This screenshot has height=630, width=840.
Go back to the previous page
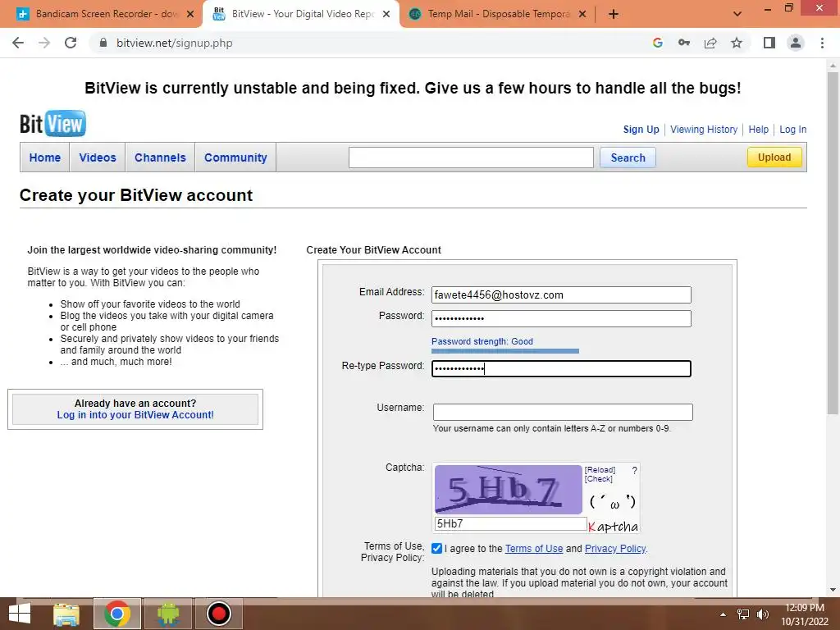(x=18, y=43)
